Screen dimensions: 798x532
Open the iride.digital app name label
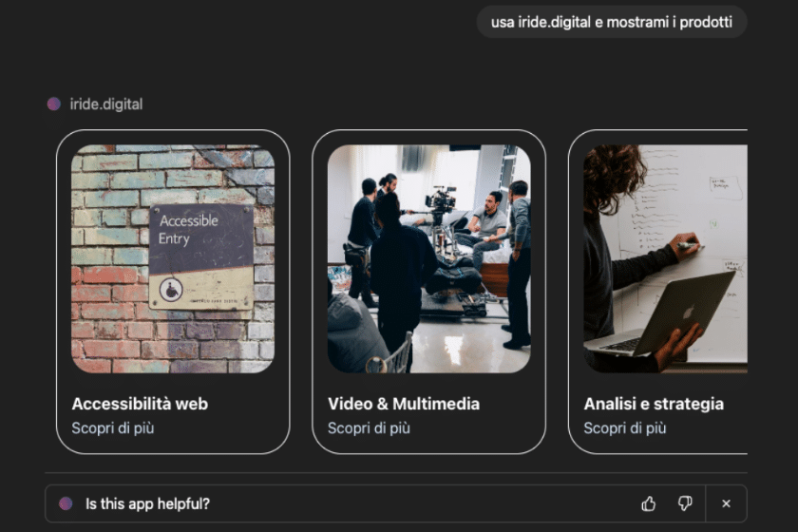tap(106, 104)
